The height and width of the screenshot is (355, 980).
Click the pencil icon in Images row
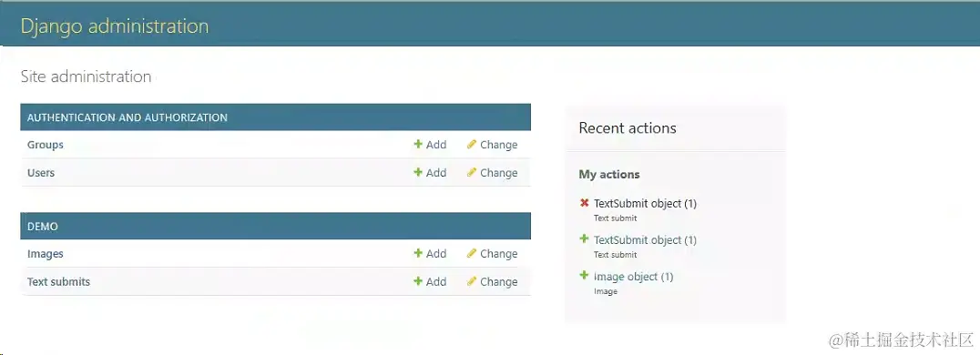tap(472, 254)
